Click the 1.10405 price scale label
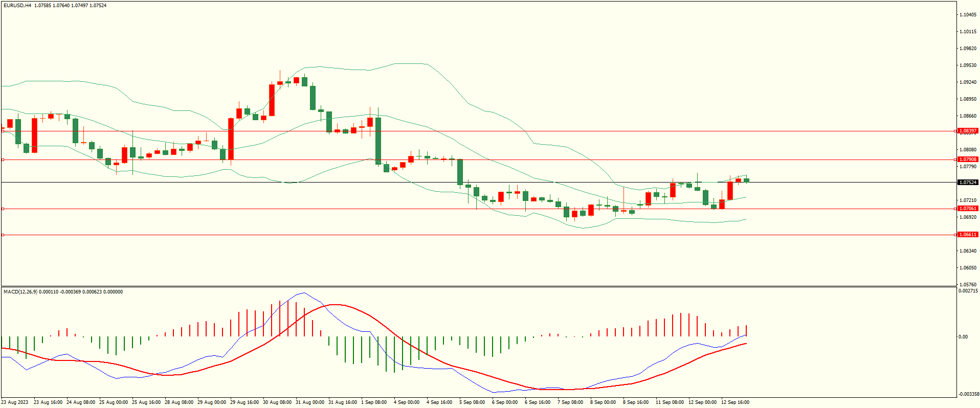The width and height of the screenshot is (980, 408). (x=967, y=15)
